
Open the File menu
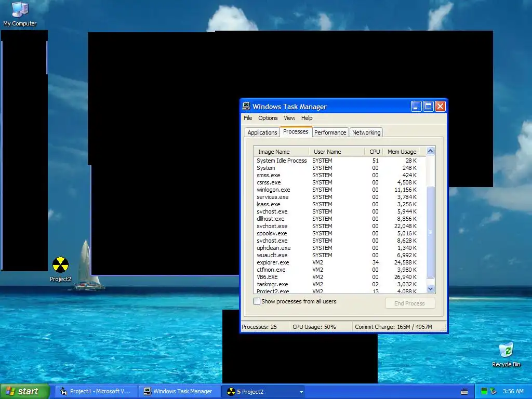point(248,118)
